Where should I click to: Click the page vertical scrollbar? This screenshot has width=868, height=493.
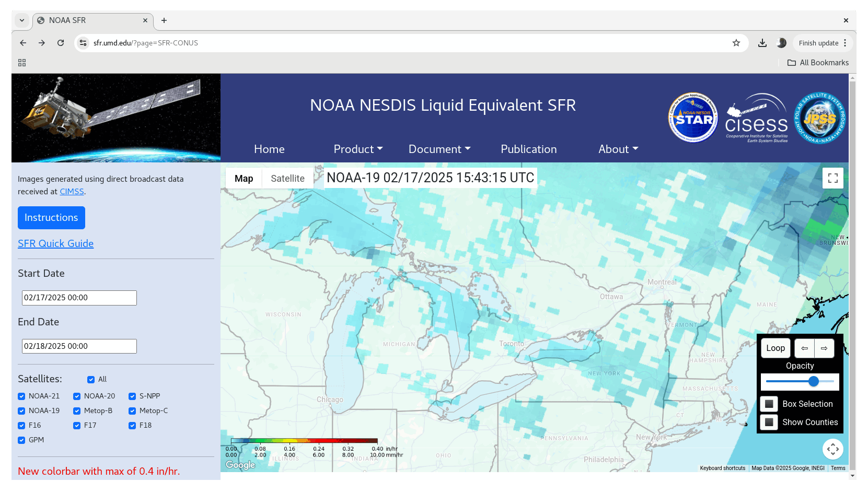tap(853, 277)
